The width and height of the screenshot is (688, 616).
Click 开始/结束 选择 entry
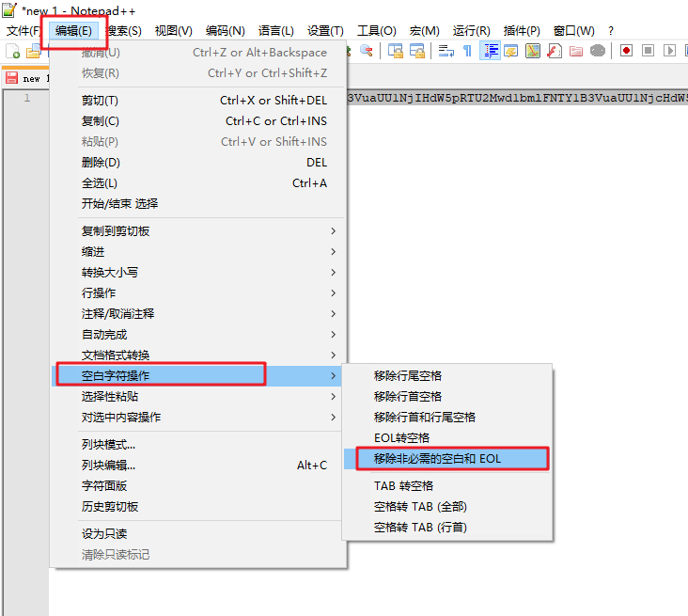pos(198,204)
